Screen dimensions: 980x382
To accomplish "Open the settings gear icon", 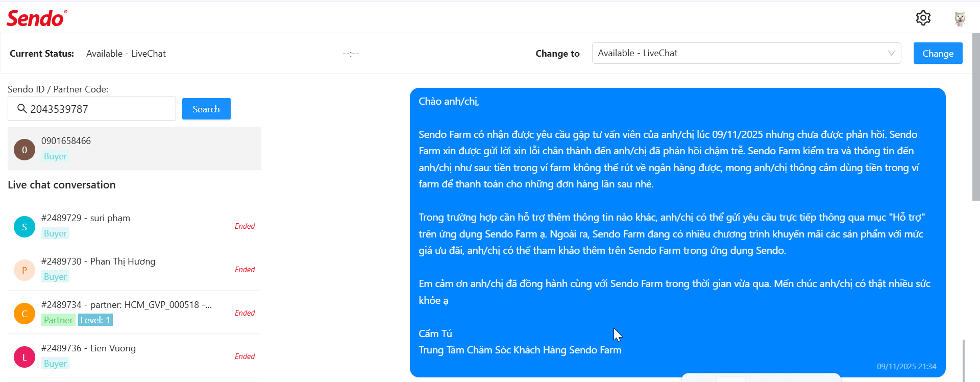I will tap(923, 18).
